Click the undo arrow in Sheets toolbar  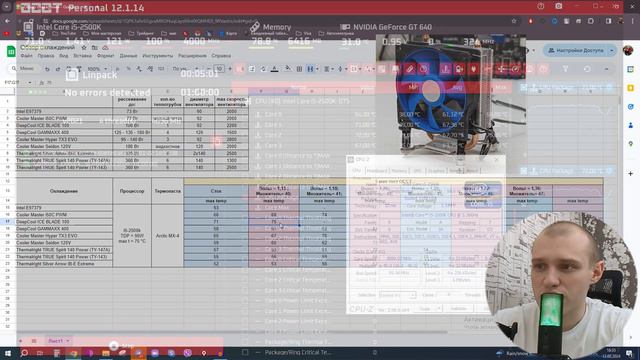(x=47, y=69)
